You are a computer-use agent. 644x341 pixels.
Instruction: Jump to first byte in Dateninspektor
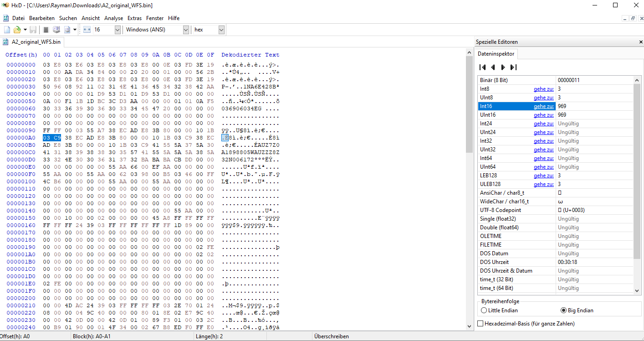pos(483,67)
